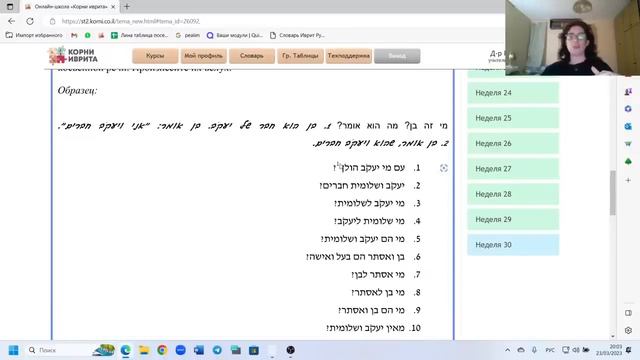The height and width of the screenshot is (360, 640).
Task: Open the Windows Start menu
Action: [x=13, y=350]
